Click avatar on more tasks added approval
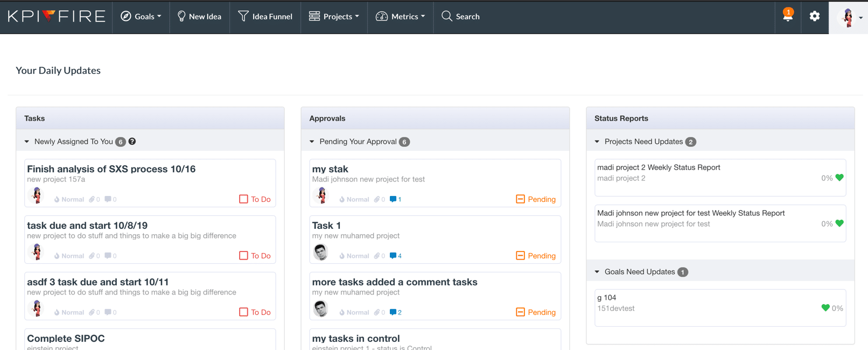The width and height of the screenshot is (868, 350). click(x=321, y=309)
